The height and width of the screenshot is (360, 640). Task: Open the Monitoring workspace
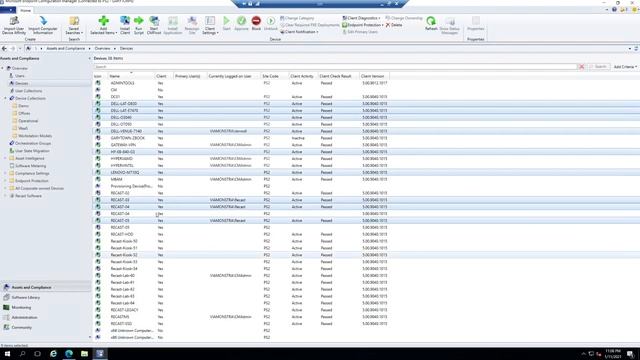coord(21,307)
